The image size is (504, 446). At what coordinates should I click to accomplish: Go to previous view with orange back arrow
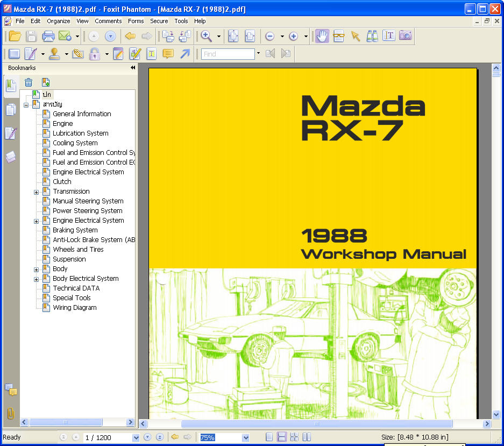click(130, 36)
